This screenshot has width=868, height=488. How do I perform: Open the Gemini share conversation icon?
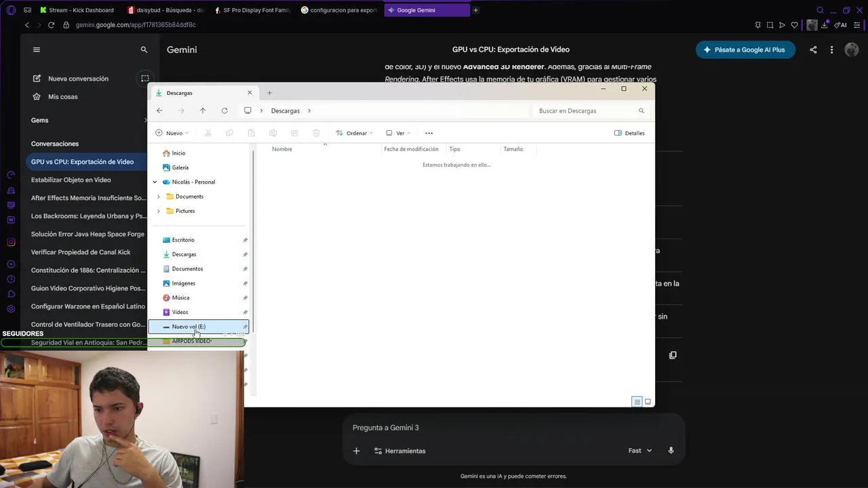[x=813, y=49]
